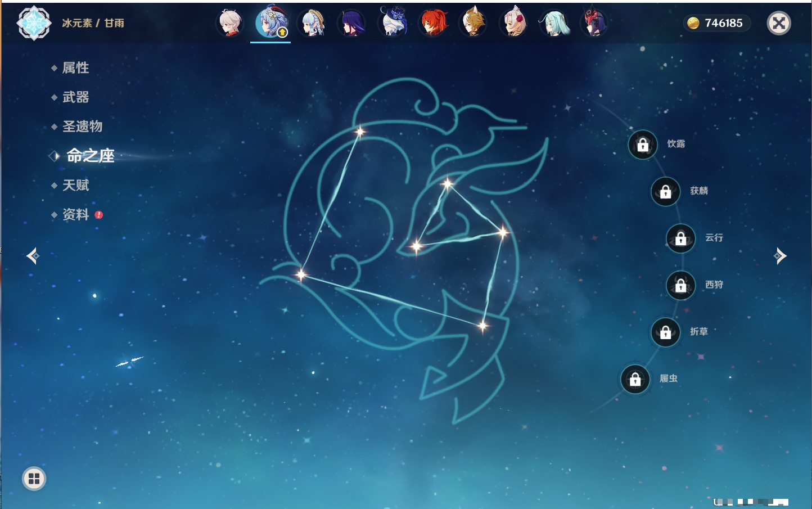The image size is (812, 509).
Task: Click the 西狩 label text
Action: 714,285
